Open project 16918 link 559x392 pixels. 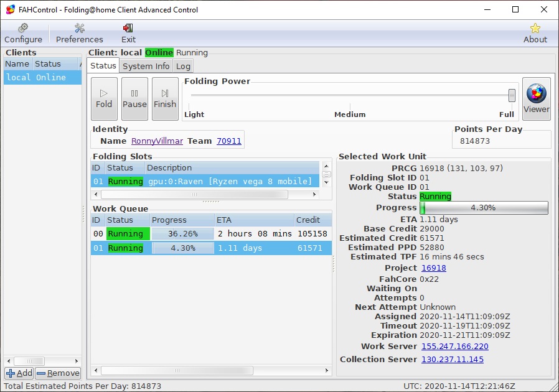click(433, 268)
